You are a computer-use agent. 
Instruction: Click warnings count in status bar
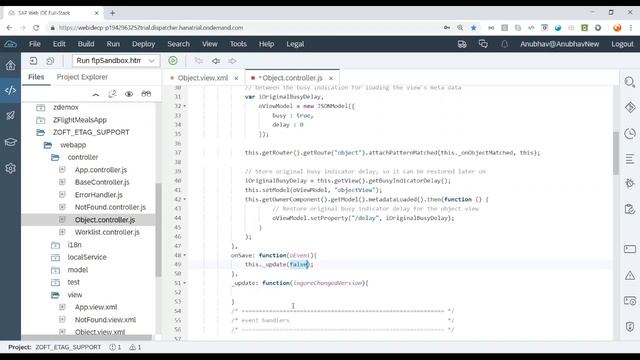click(x=136, y=347)
